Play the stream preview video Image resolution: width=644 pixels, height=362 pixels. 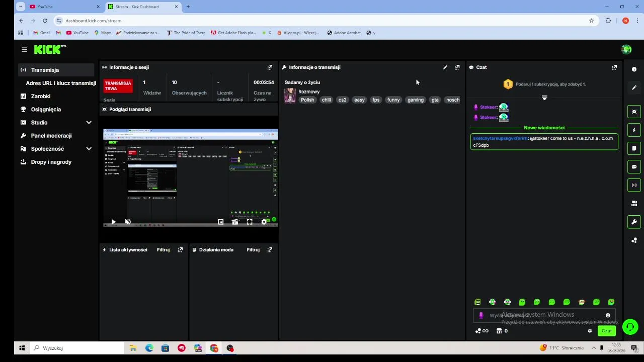click(113, 222)
